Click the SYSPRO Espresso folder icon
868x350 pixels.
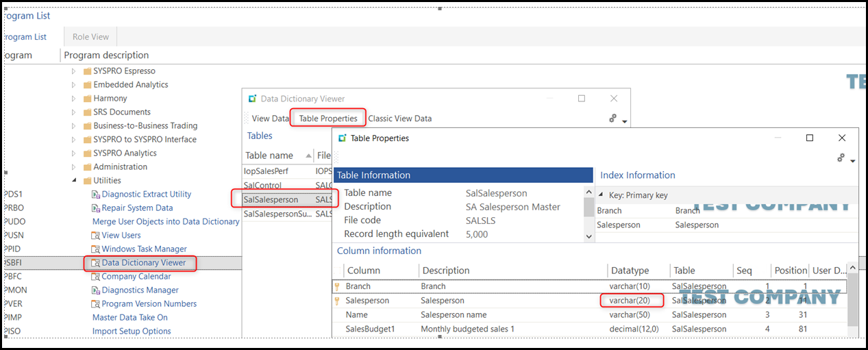click(x=87, y=71)
